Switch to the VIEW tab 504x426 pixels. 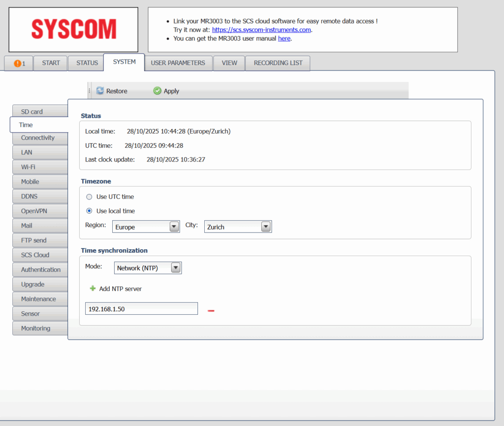(229, 63)
